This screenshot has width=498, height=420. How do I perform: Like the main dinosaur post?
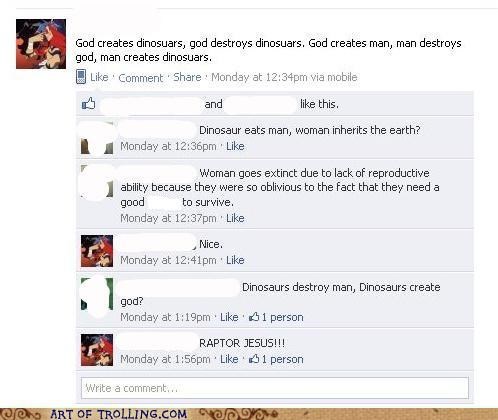tap(99, 77)
